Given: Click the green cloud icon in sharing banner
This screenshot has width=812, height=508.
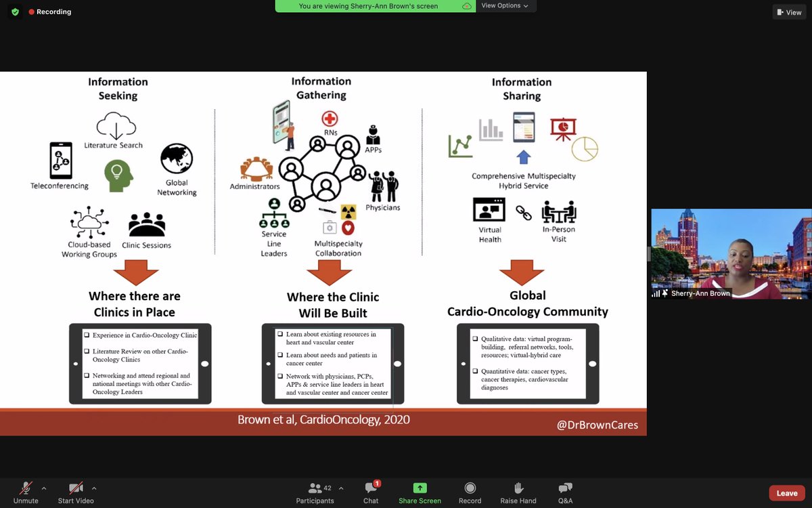Looking at the screenshot, I should click(466, 6).
